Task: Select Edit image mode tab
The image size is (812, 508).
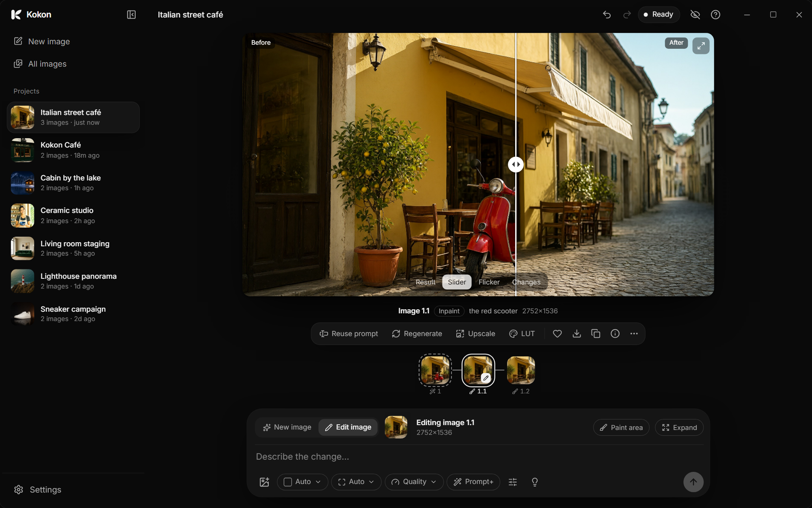Action: click(x=348, y=427)
